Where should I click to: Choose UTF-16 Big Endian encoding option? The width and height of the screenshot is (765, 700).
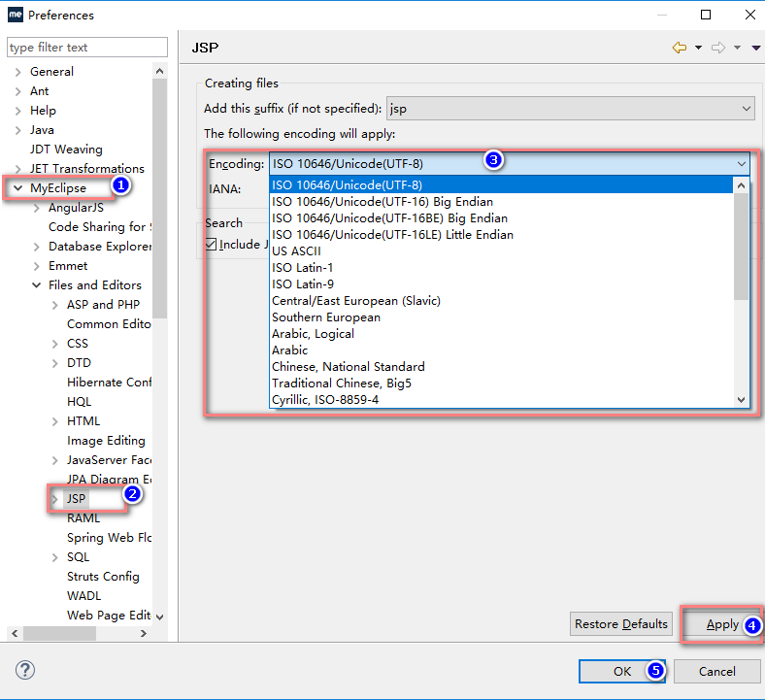[x=501, y=202]
